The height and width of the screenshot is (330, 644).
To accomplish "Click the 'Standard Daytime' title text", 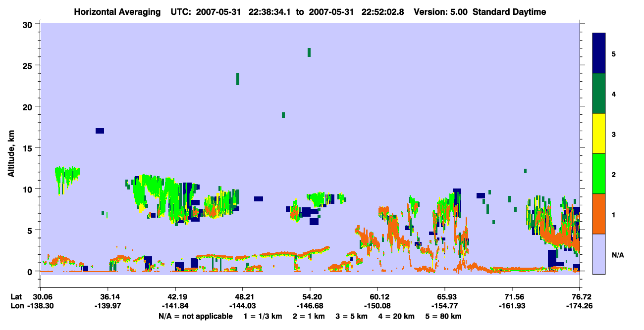I will pos(509,12).
